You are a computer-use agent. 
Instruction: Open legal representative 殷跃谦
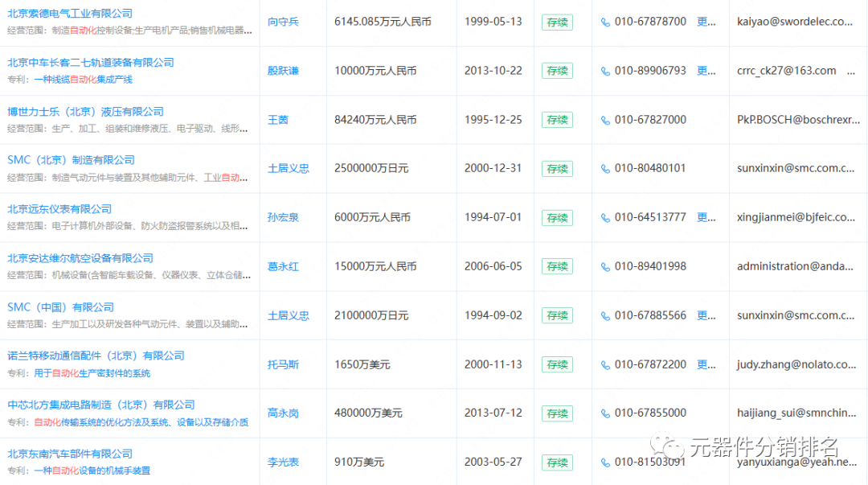(284, 71)
